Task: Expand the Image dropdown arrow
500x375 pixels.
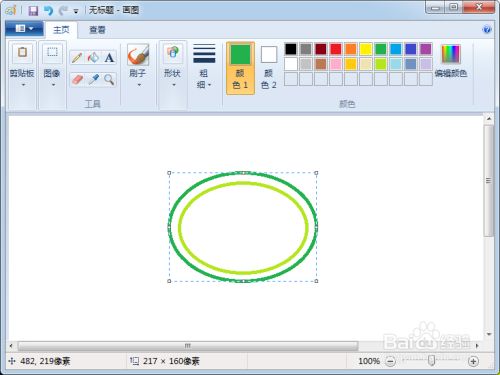Action: [53, 85]
